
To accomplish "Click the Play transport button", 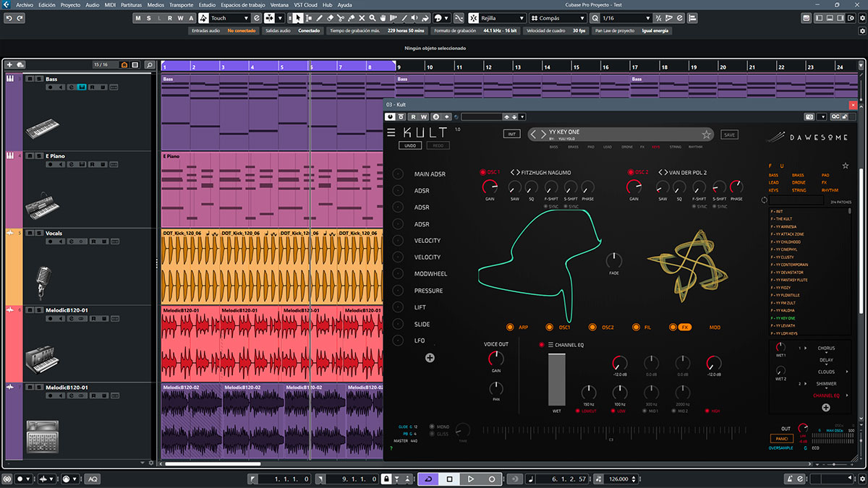I will pyautogui.click(x=470, y=479).
